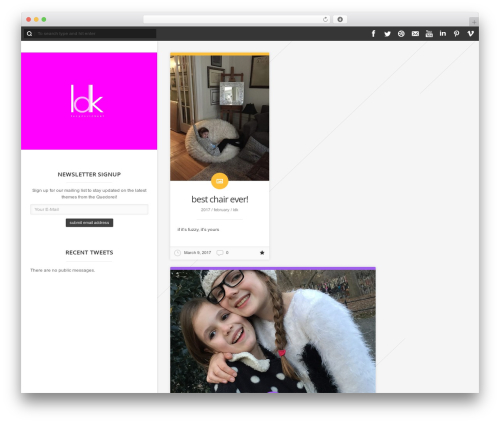Click the green maximize window button
The width and height of the screenshot is (500, 423).
coord(44,19)
